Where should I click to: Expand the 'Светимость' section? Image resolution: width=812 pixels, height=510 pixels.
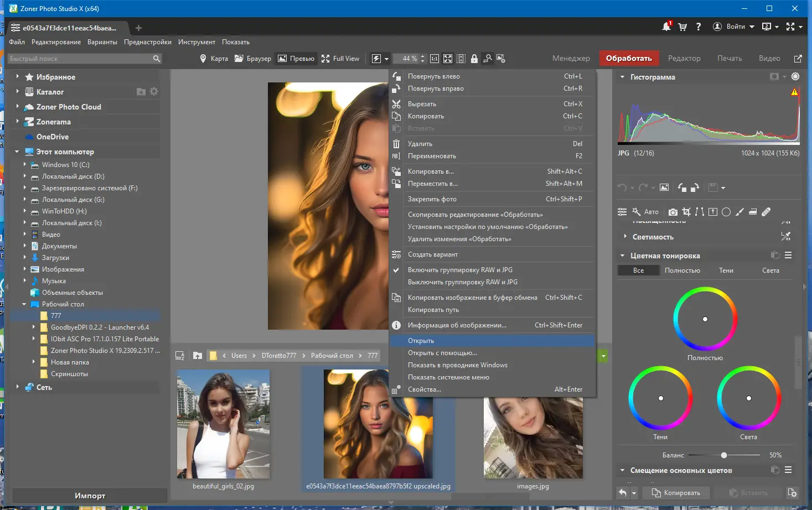coord(625,237)
